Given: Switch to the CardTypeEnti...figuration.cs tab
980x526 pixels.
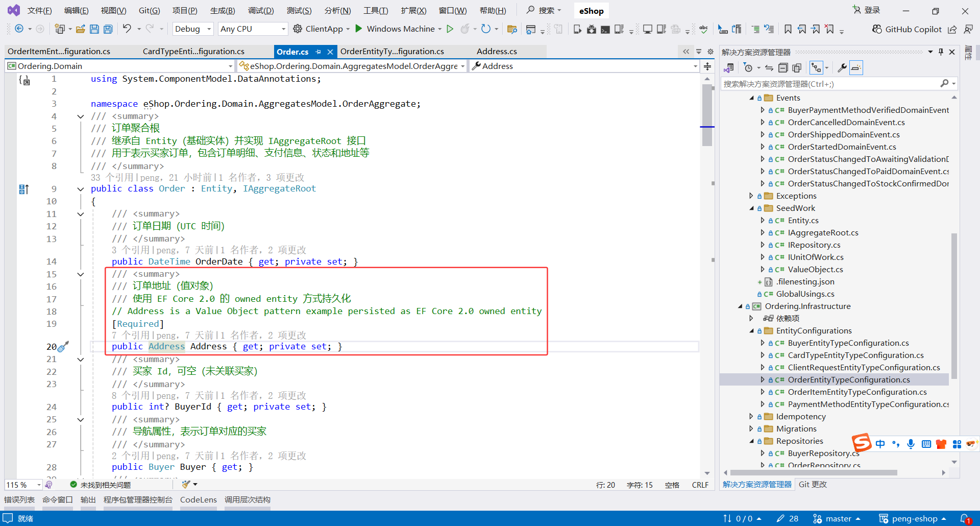Looking at the screenshot, I should pos(193,52).
